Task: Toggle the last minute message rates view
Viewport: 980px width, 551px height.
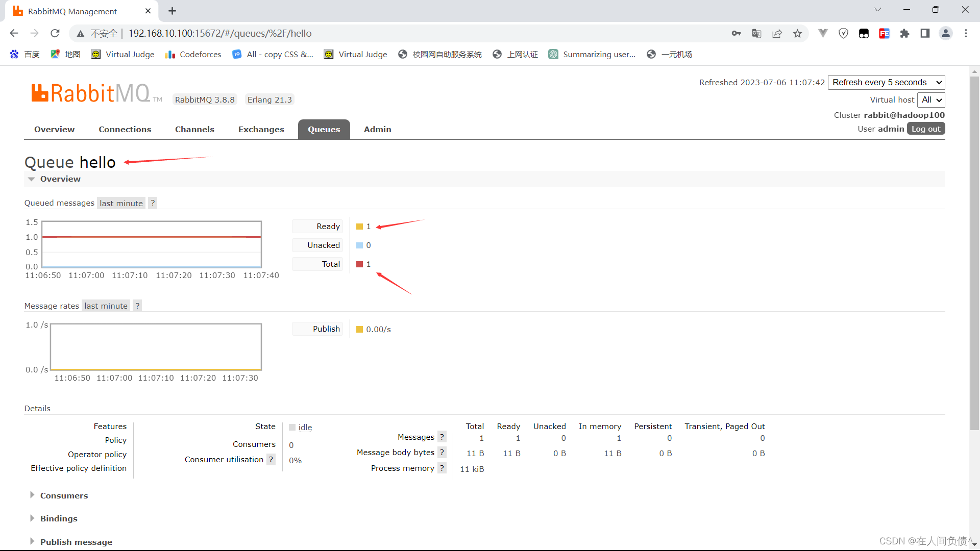Action: pyautogui.click(x=105, y=306)
